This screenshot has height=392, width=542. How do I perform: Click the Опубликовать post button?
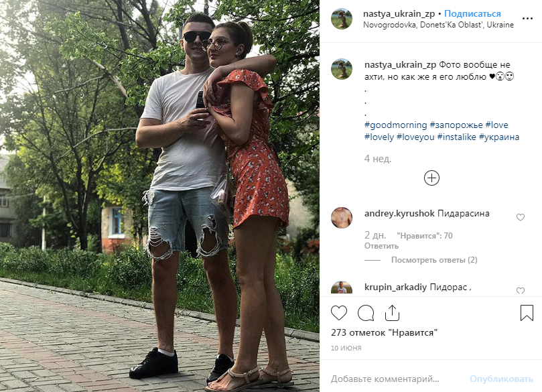pos(501,379)
